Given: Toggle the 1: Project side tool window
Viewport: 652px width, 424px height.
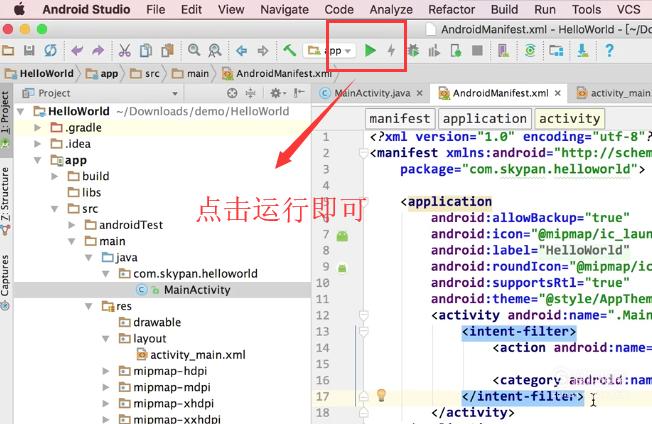Looking at the screenshot, I should click(5, 120).
